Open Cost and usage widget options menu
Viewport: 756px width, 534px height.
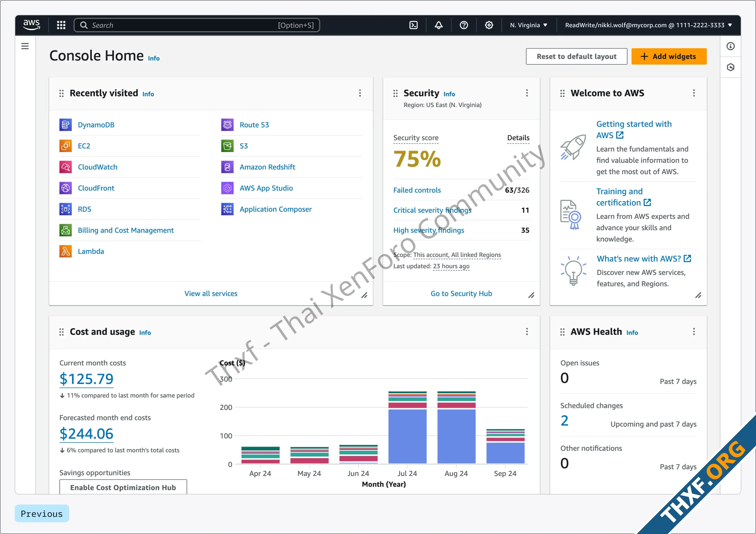[527, 331]
